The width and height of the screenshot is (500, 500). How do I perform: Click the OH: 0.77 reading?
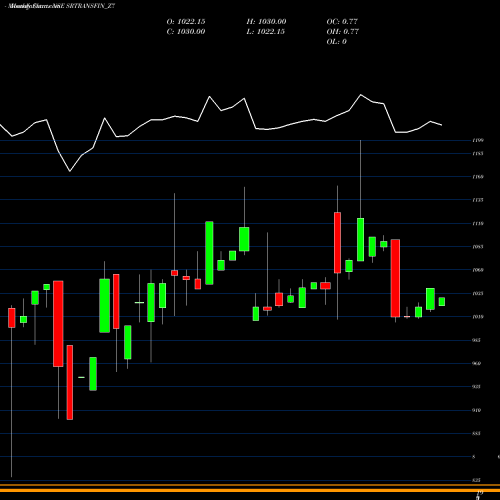click(x=343, y=32)
